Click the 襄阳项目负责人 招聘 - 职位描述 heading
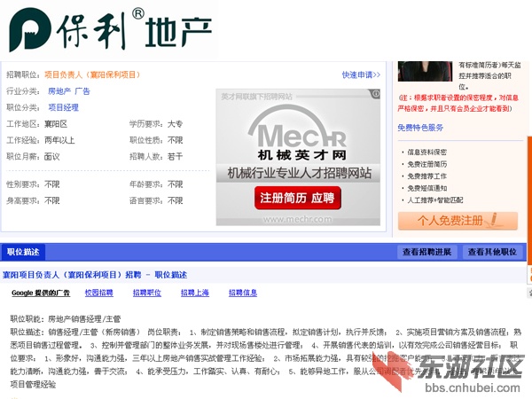Image resolution: width=532 pixels, height=399 pixels. [95, 275]
